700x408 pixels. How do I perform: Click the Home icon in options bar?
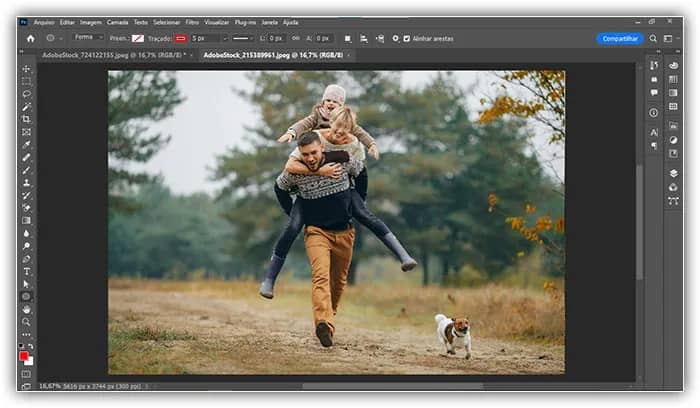pos(30,38)
